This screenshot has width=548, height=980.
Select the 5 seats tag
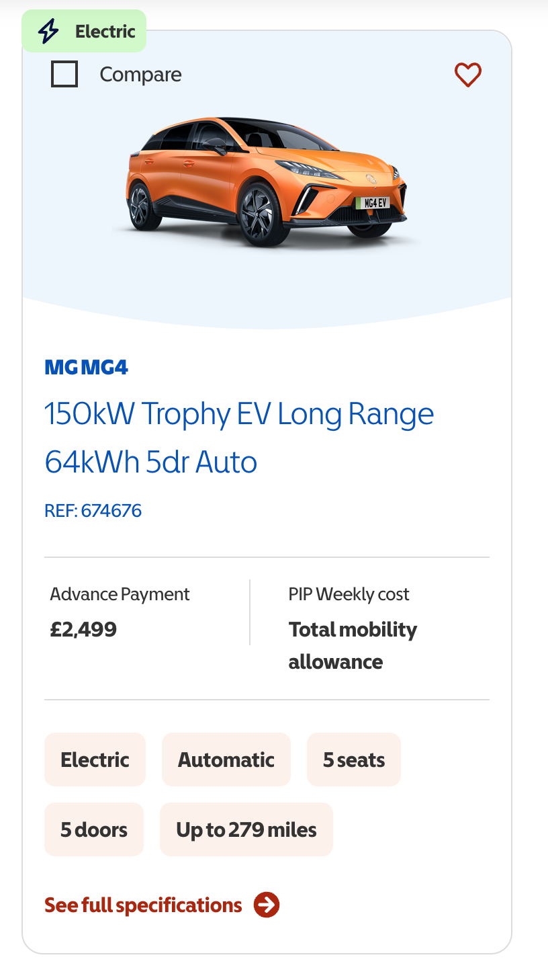tap(354, 760)
